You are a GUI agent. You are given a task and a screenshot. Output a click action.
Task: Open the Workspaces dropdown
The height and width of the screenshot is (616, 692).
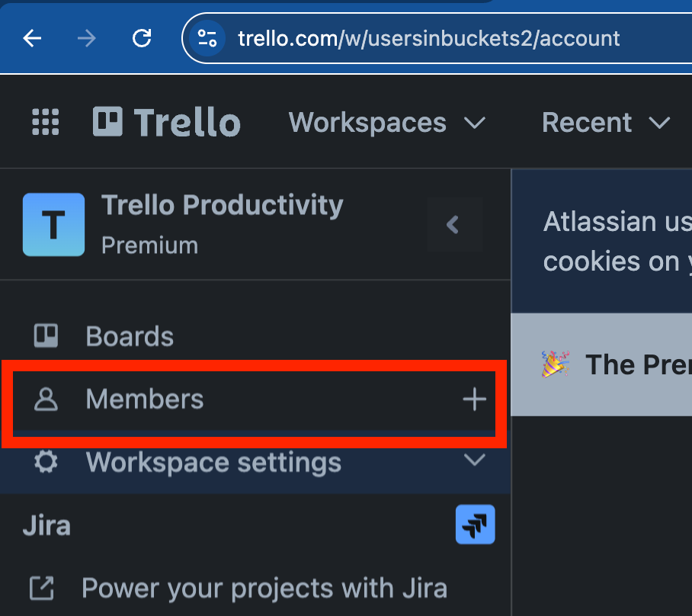(x=387, y=122)
